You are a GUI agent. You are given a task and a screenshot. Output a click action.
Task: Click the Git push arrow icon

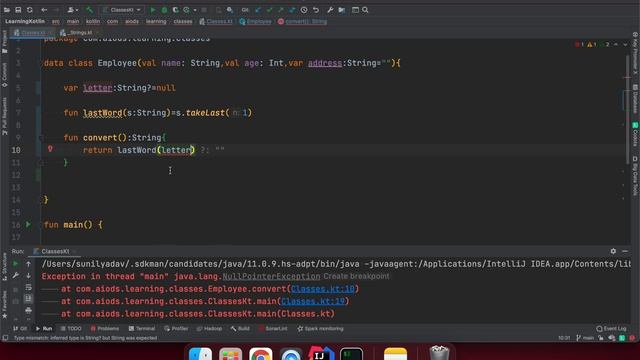(281, 10)
